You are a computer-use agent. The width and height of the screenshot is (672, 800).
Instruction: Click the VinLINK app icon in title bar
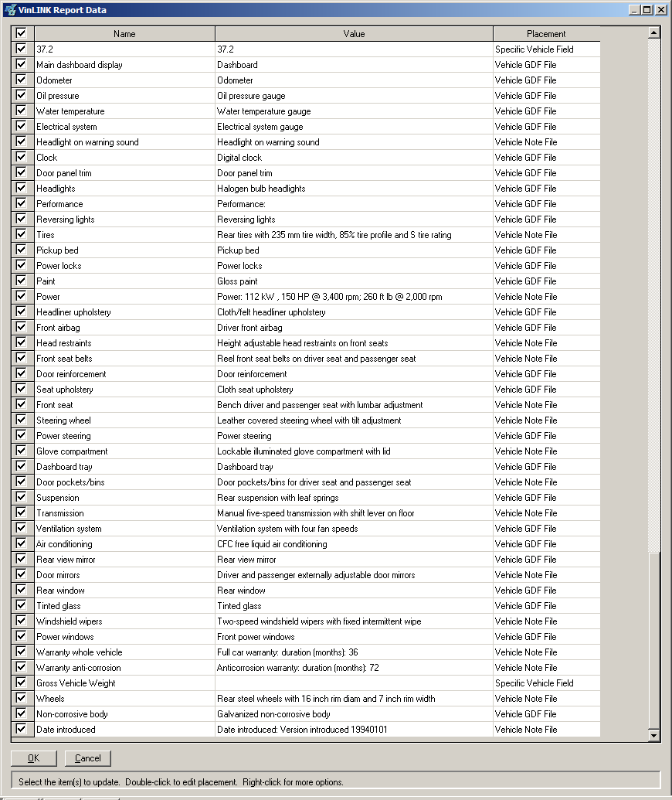click(x=9, y=10)
